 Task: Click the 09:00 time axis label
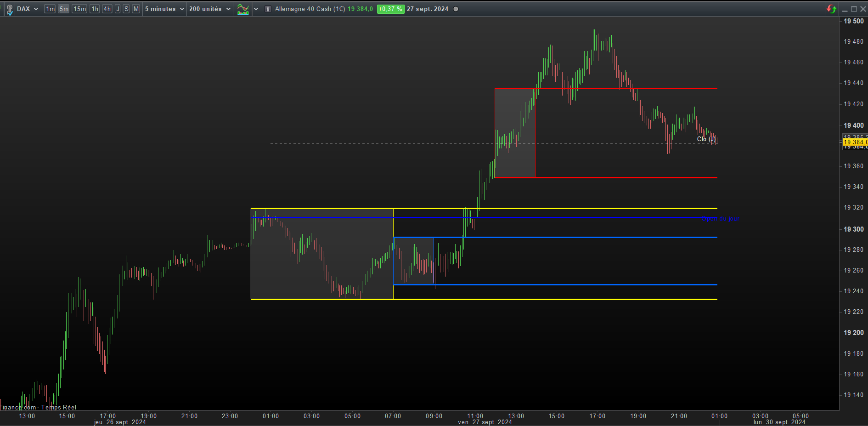[x=434, y=416]
